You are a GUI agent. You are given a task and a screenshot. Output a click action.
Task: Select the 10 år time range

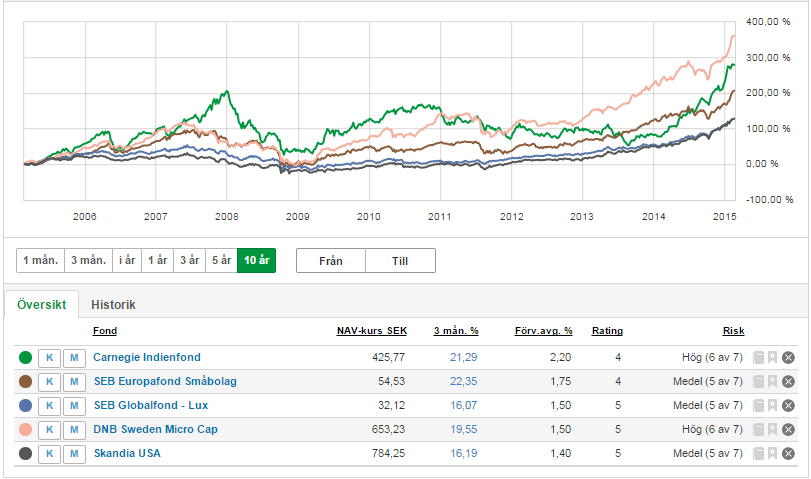pyautogui.click(x=256, y=260)
